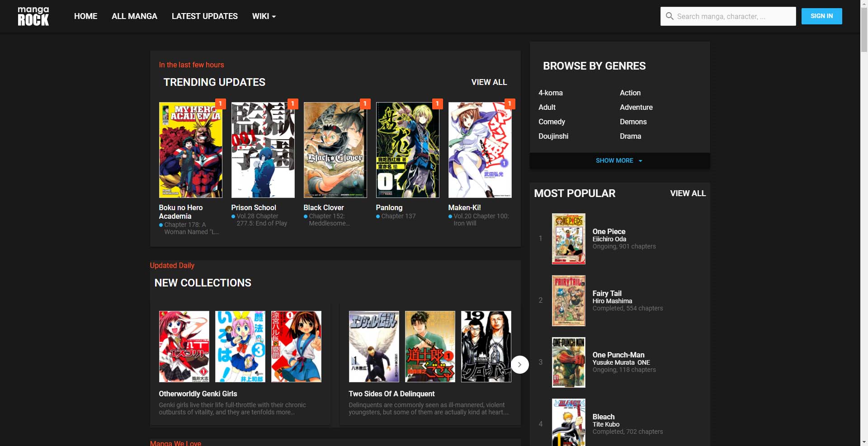This screenshot has height=446, width=868.
Task: Click the Haruhi cover in Genki Girls collection
Action: 296,347
